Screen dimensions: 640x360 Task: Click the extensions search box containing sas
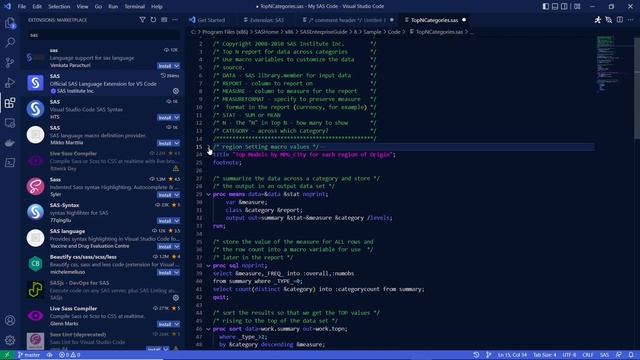(x=103, y=35)
